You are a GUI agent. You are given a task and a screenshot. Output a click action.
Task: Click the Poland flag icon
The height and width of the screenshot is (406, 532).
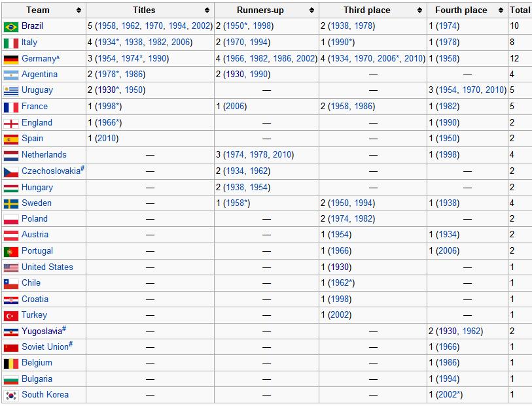click(11, 220)
